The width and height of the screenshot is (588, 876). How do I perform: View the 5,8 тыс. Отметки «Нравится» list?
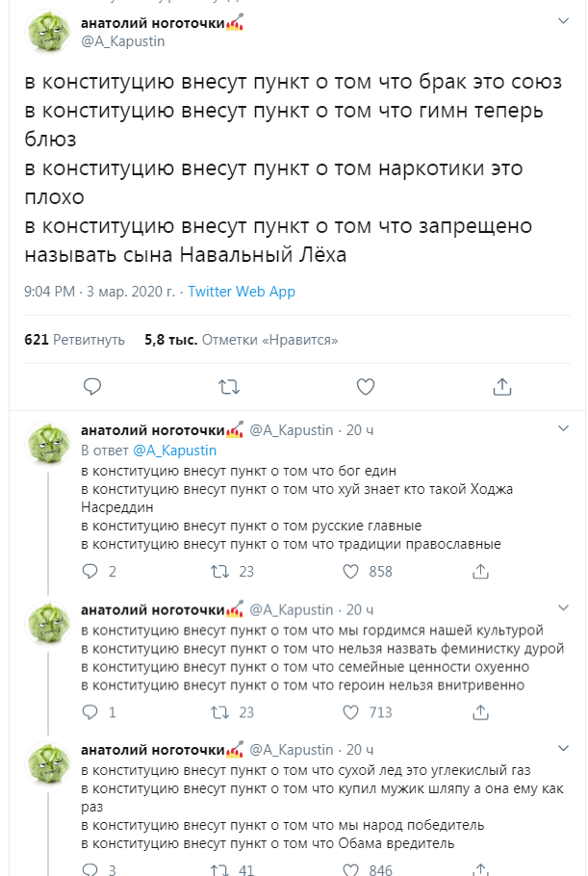(241, 340)
